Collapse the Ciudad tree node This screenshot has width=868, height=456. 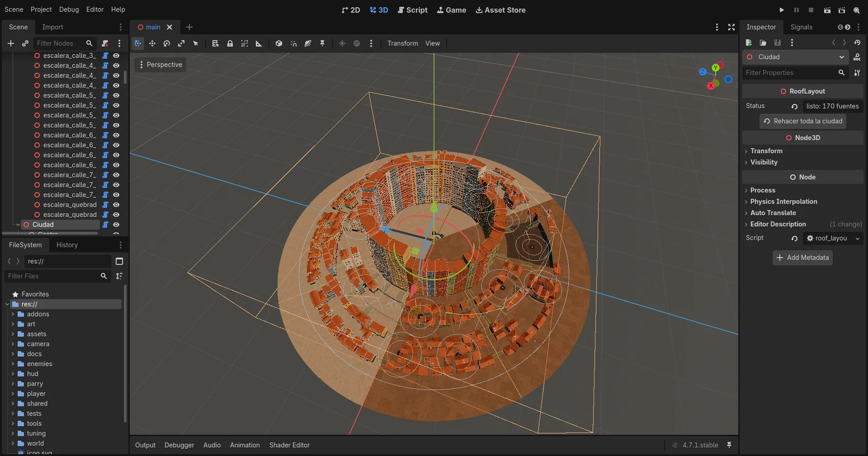[x=18, y=225]
